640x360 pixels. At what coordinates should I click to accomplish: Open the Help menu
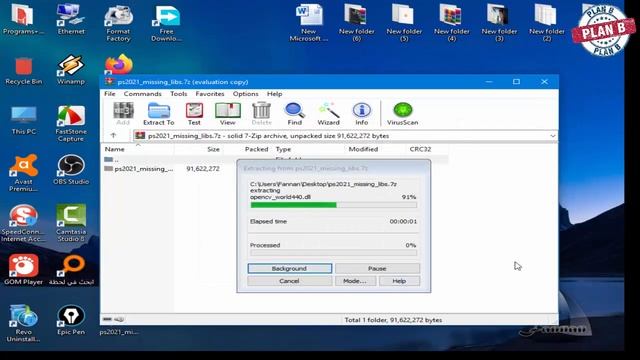pyautogui.click(x=274, y=93)
